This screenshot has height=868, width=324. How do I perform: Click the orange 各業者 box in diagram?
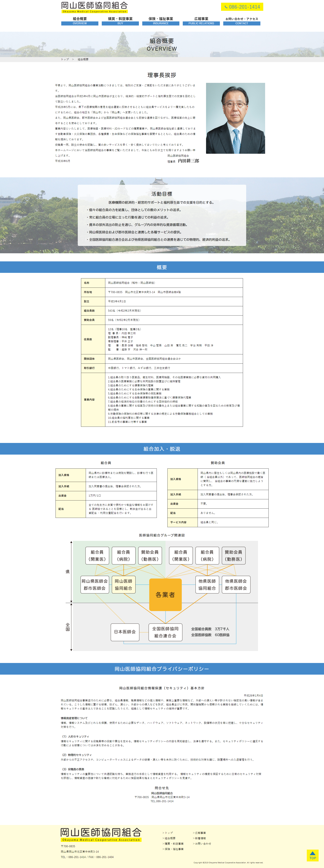click(x=165, y=595)
